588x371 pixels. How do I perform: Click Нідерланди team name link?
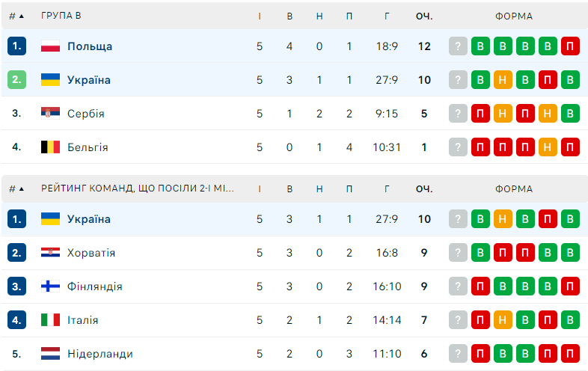[x=100, y=354]
